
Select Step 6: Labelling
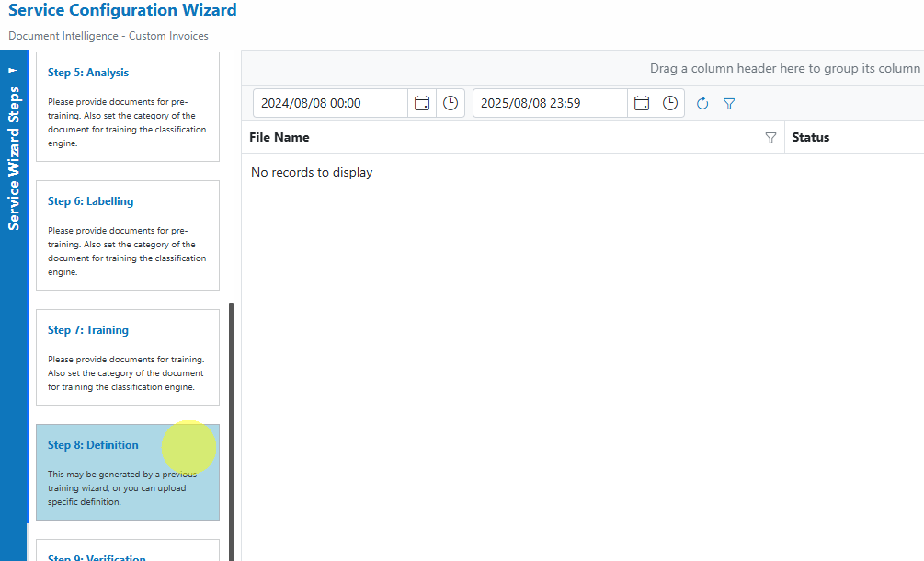[x=128, y=235]
